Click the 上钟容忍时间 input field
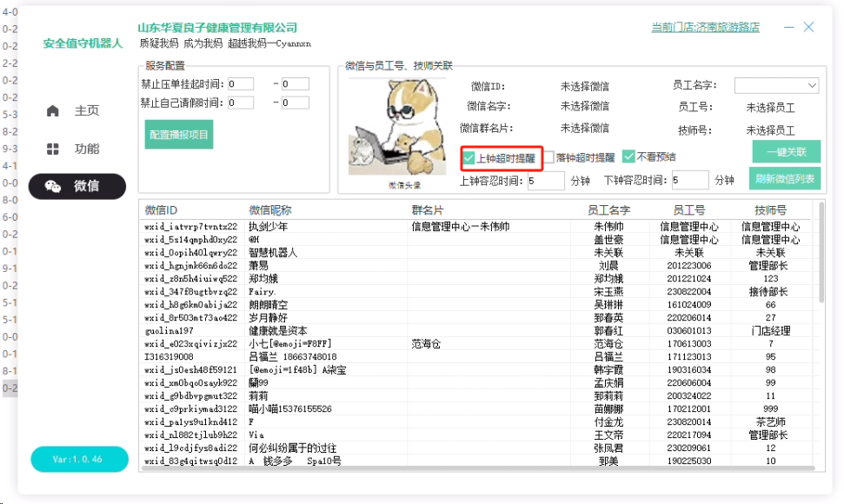844x504 pixels. 545,181
